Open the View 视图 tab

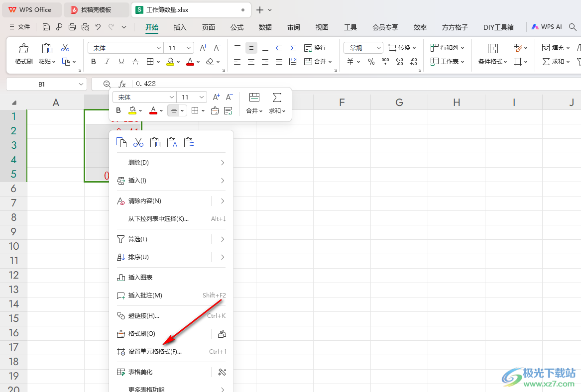[322, 27]
